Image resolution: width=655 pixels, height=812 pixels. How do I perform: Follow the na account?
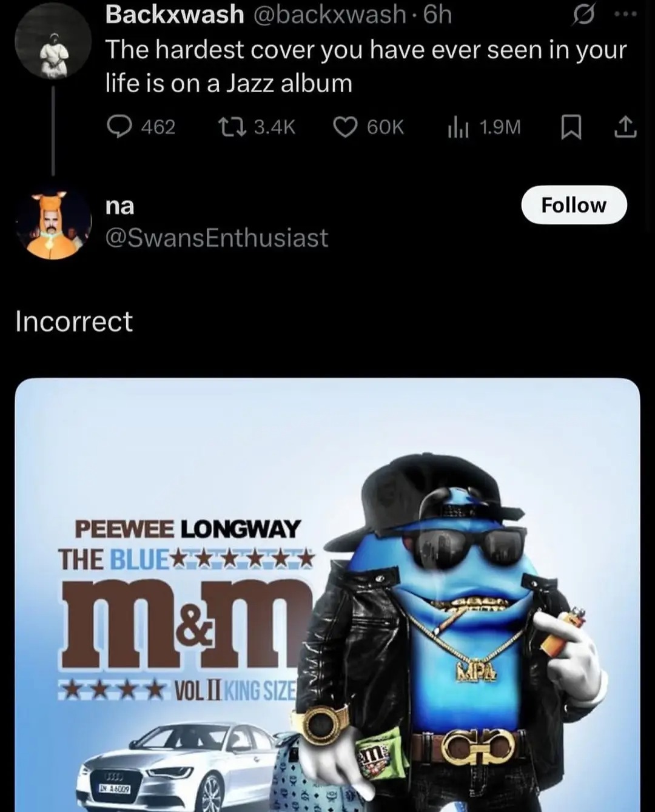click(574, 205)
